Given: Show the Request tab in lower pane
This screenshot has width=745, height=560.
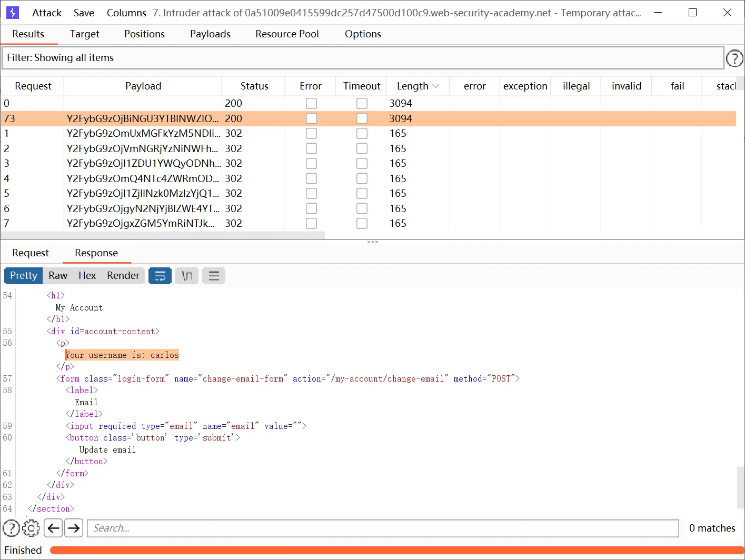Looking at the screenshot, I should 31,253.
